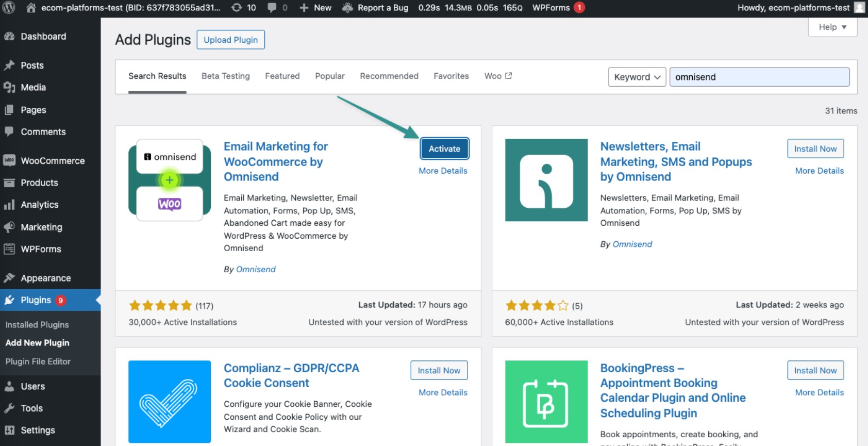Click the Report a Bug icon
This screenshot has width=868, height=446.
pyautogui.click(x=348, y=8)
